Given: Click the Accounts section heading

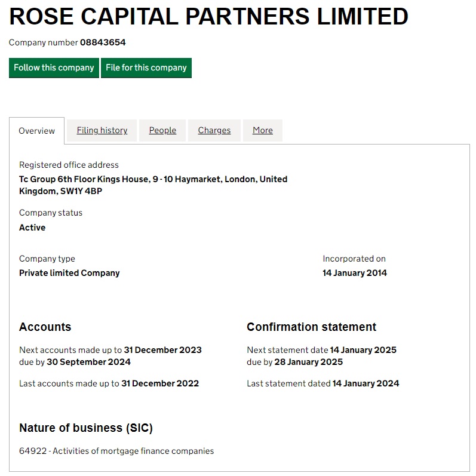Looking at the screenshot, I should pyautogui.click(x=45, y=327).
